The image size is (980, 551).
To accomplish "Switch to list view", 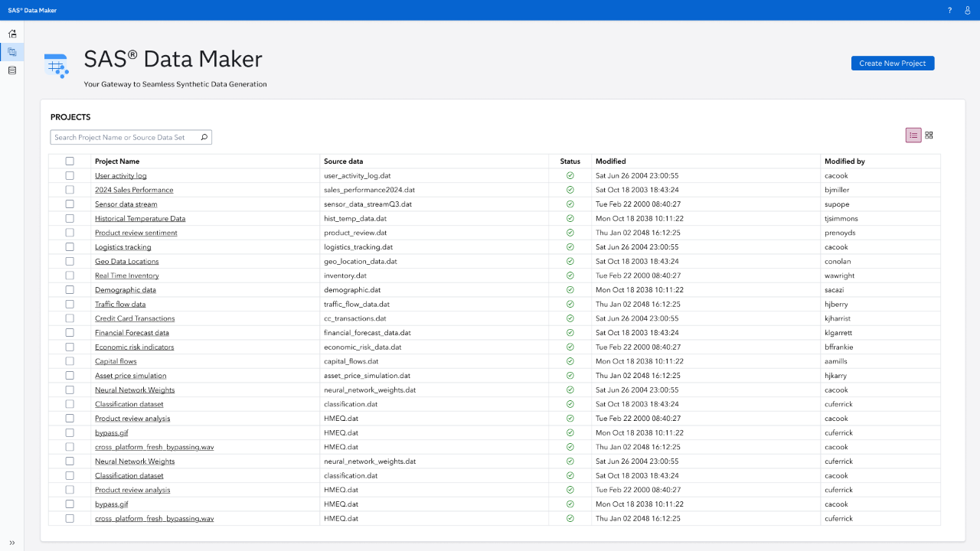I will 913,135.
